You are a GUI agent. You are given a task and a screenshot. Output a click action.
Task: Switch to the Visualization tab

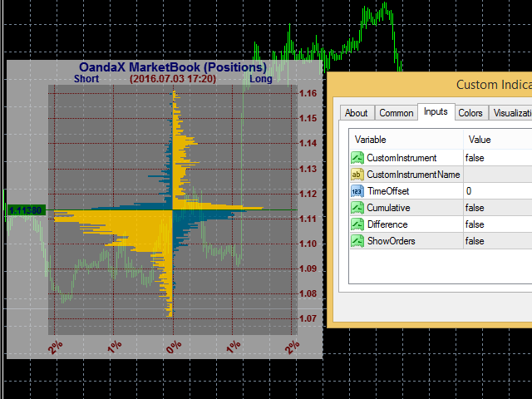click(511, 113)
